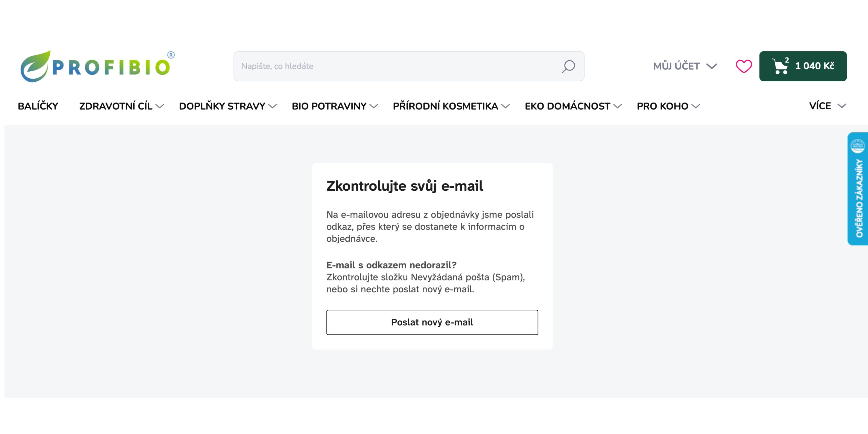This screenshot has height=434, width=868.
Task: Click Poslat nový e-mail button
Action: (x=432, y=322)
